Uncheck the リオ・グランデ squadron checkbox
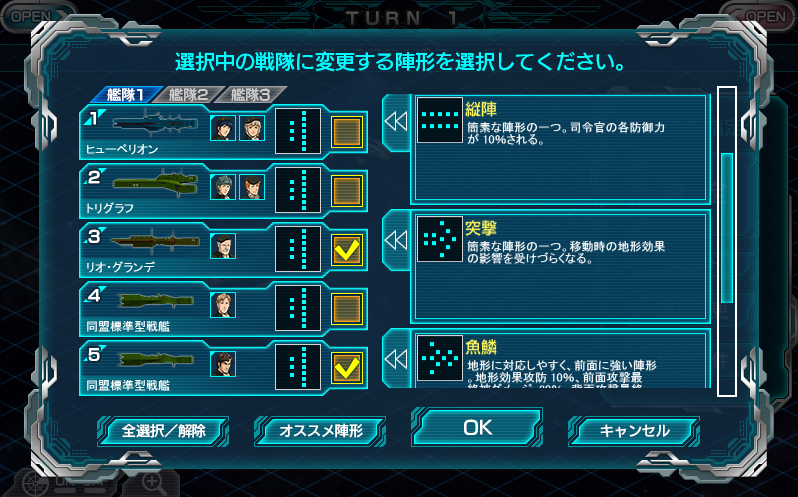 click(347, 250)
